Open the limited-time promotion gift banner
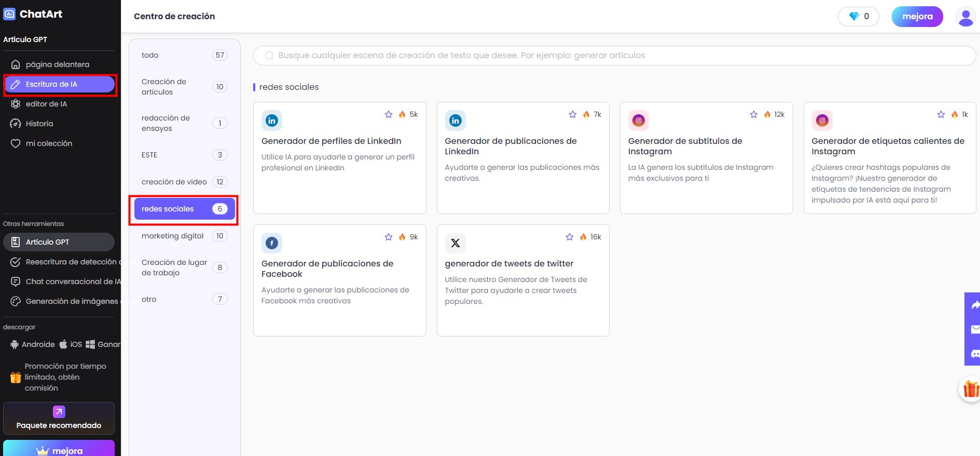 (59, 377)
